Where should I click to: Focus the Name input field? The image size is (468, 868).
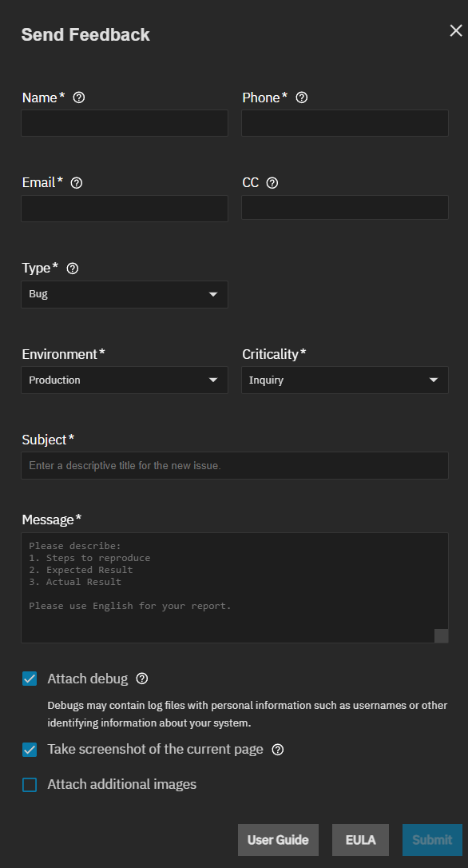coord(125,123)
